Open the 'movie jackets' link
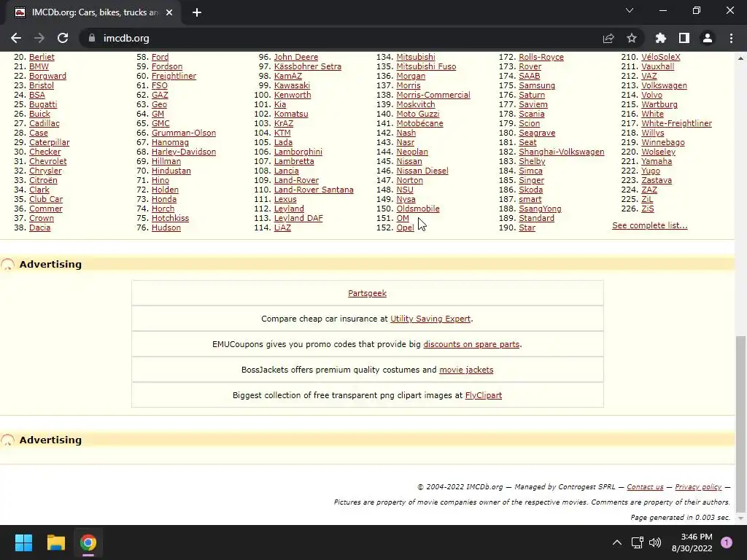This screenshot has width=747, height=560. coord(466,370)
